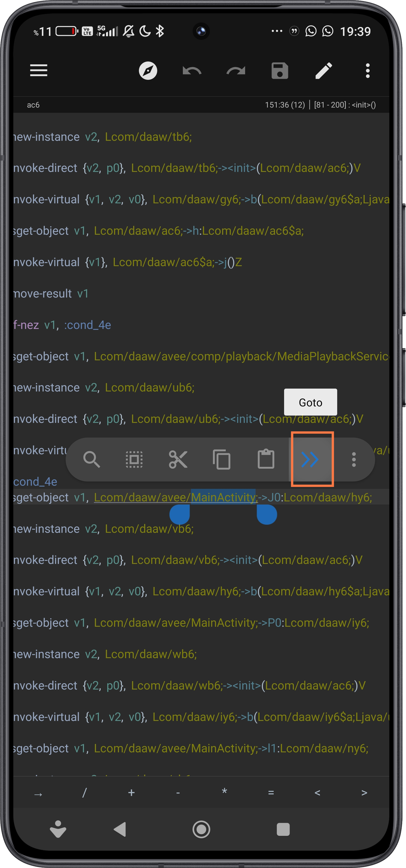This screenshot has height=868, width=406.
Task: Tap the sget-object MainActivity;->I1 line
Action: [x=191, y=748]
